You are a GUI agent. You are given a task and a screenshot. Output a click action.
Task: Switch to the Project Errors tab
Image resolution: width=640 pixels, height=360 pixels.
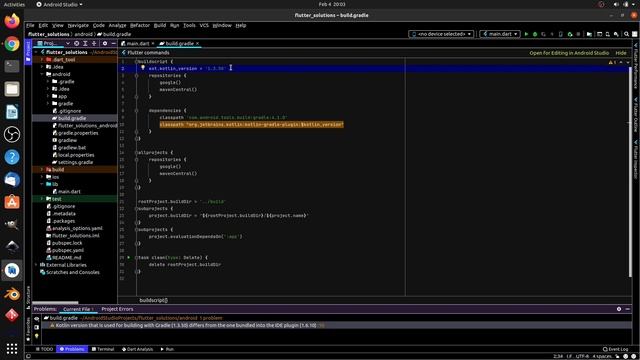117,309
